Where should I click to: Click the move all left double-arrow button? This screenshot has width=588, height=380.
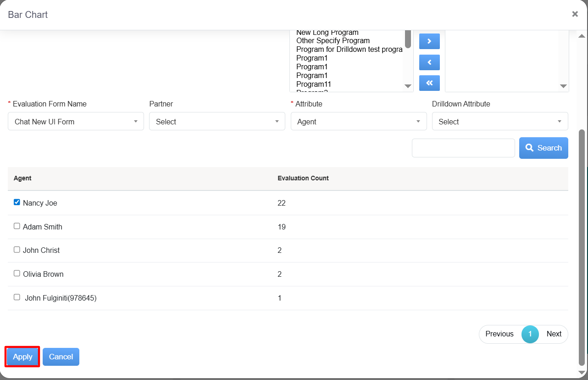tap(429, 83)
